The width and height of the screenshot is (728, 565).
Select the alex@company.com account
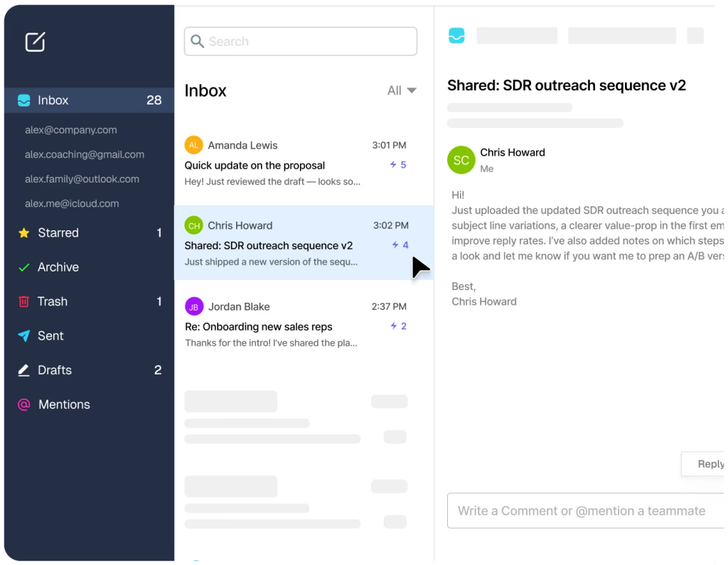click(71, 130)
